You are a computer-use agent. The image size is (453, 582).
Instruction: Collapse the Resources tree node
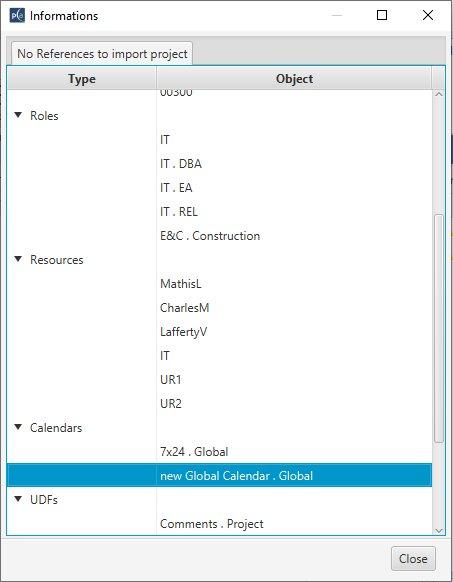[x=18, y=259]
